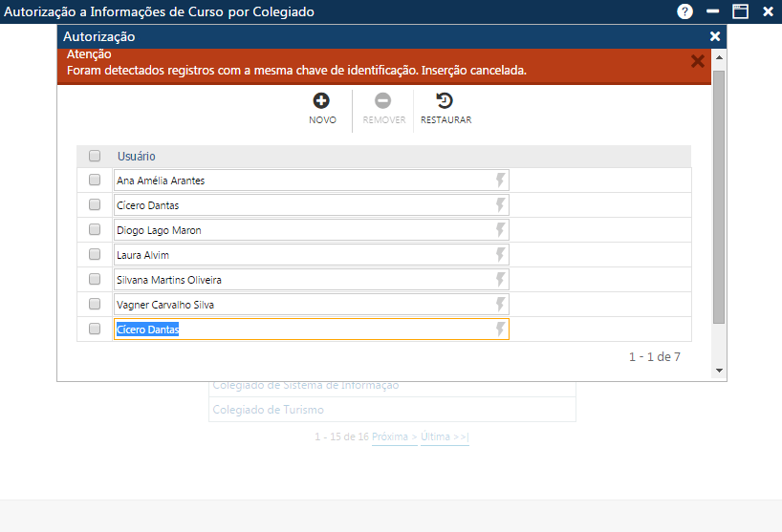Click lightning lookup icon for Ana Amélia Arantes
Image resolution: width=782 pixels, height=532 pixels.
(499, 181)
